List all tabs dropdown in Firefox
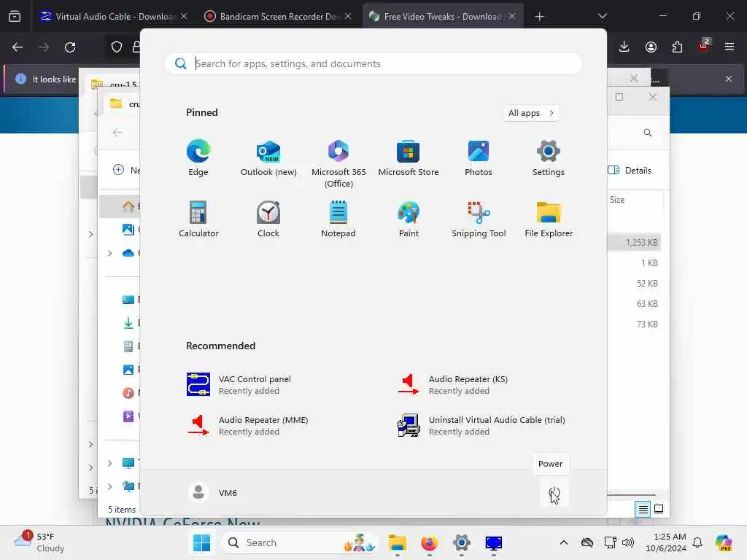Screen dimensions: 747x560 pyautogui.click(x=602, y=16)
